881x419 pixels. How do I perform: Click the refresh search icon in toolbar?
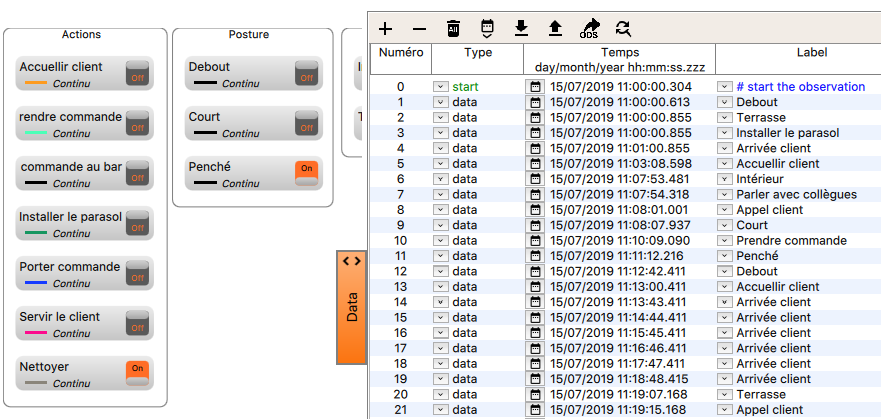coord(623,28)
